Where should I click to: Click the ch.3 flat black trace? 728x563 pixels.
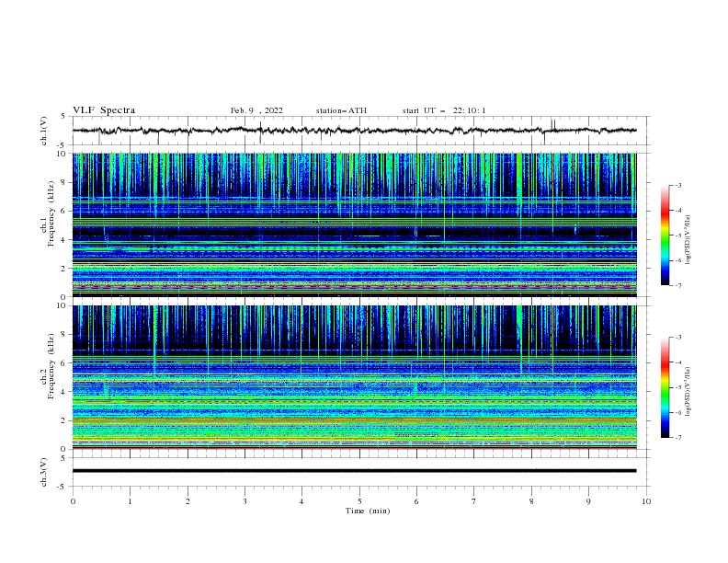(354, 471)
